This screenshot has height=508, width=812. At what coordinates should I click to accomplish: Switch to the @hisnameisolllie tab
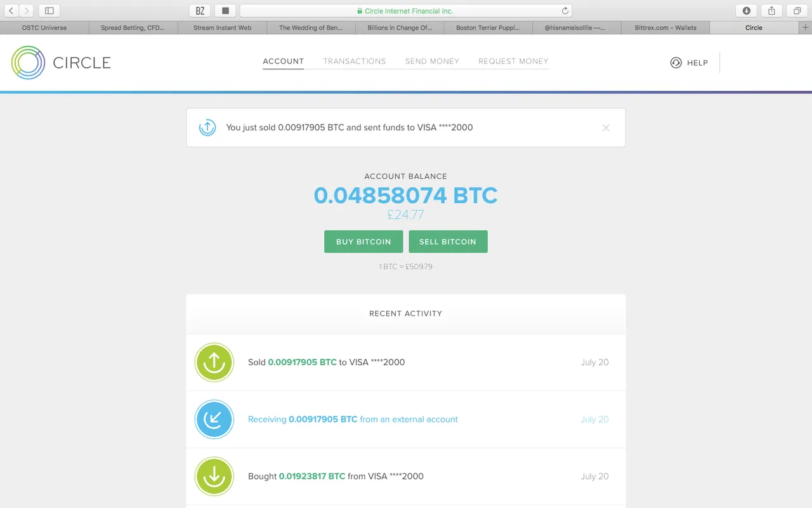pos(577,28)
